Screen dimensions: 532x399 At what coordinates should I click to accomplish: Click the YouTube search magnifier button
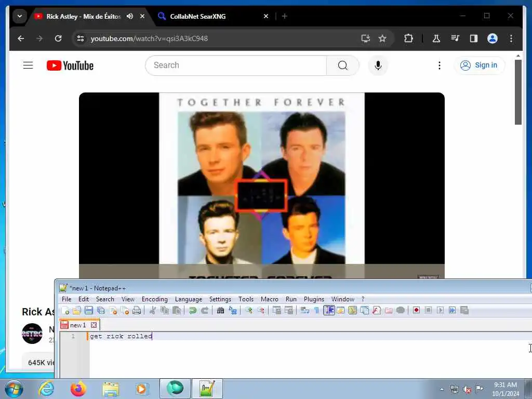(343, 65)
